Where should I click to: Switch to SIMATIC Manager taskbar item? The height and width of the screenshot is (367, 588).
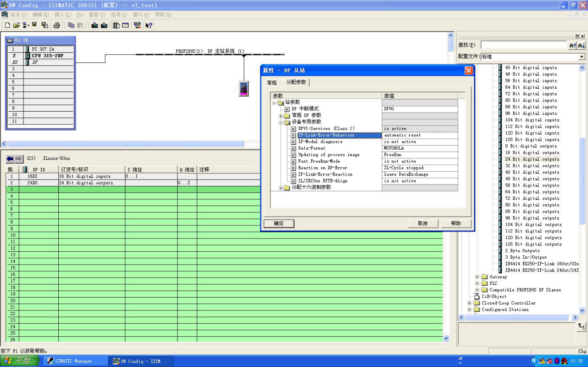point(75,361)
